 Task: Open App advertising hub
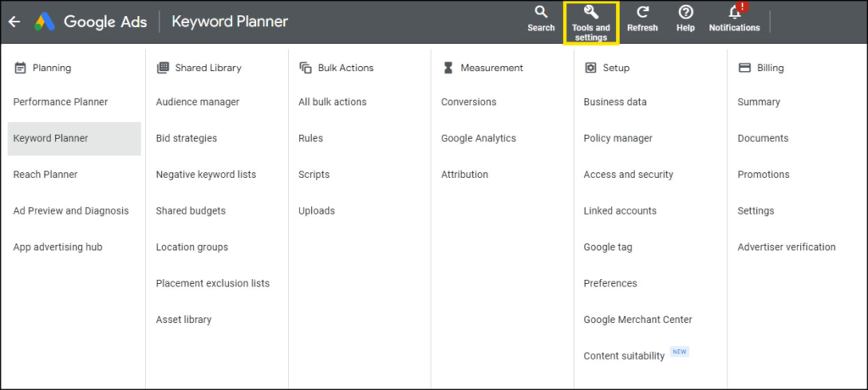point(58,247)
